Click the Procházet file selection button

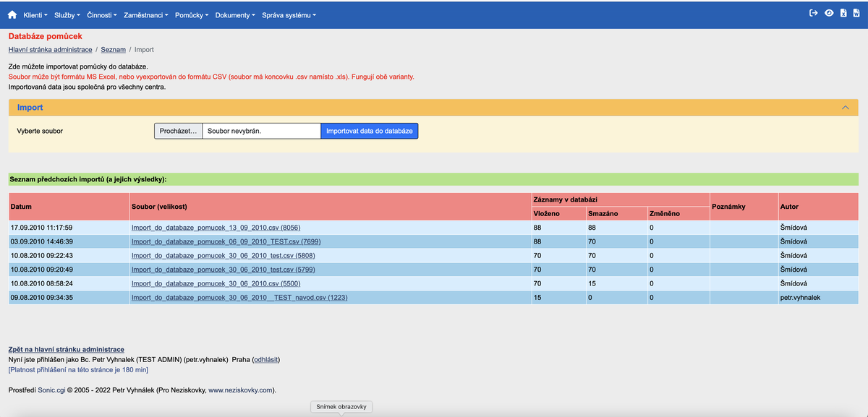[177, 131]
